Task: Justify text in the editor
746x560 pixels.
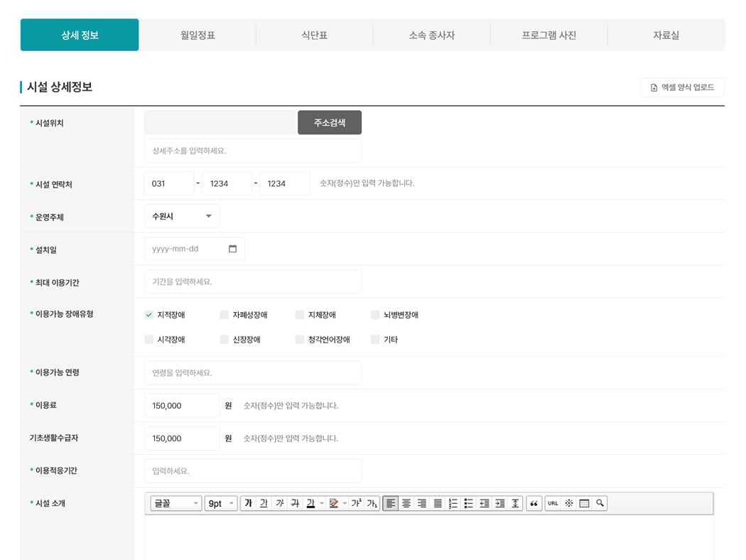Action: point(438,503)
